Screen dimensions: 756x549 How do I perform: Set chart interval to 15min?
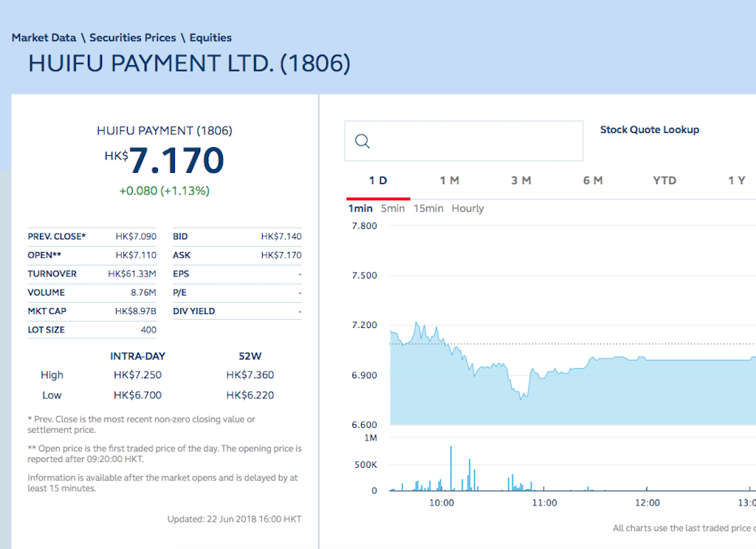(428, 208)
